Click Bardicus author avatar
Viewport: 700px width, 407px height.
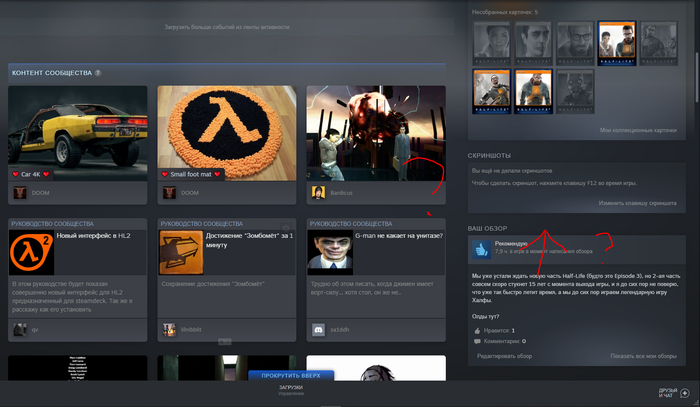[318, 193]
